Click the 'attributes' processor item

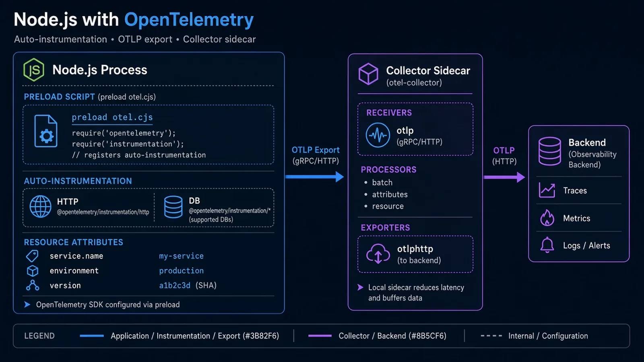click(x=390, y=194)
